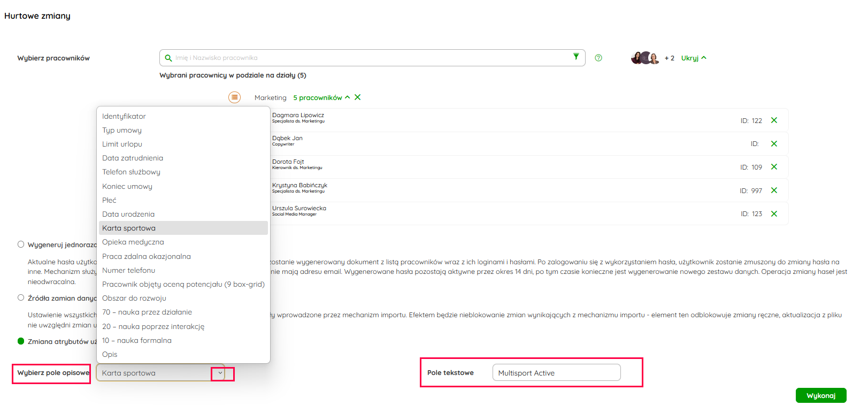The width and height of the screenshot is (868, 413).
Task: Collapse employee list via Ukryj
Action: tap(693, 58)
